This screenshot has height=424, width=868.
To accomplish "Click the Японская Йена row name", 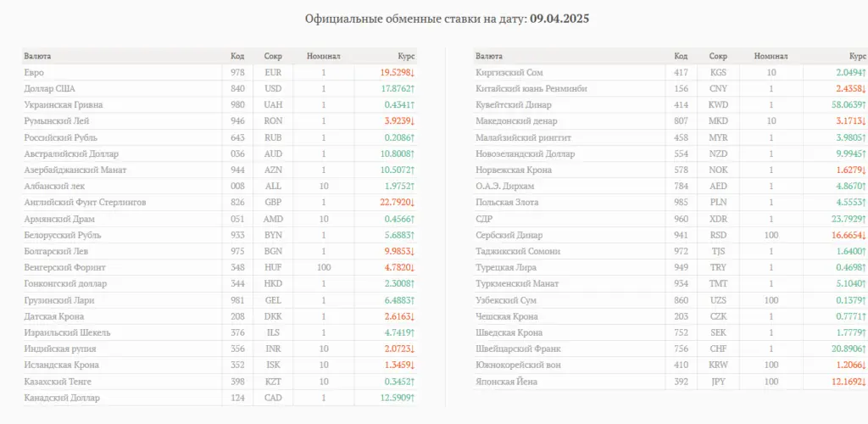I will (x=507, y=382).
